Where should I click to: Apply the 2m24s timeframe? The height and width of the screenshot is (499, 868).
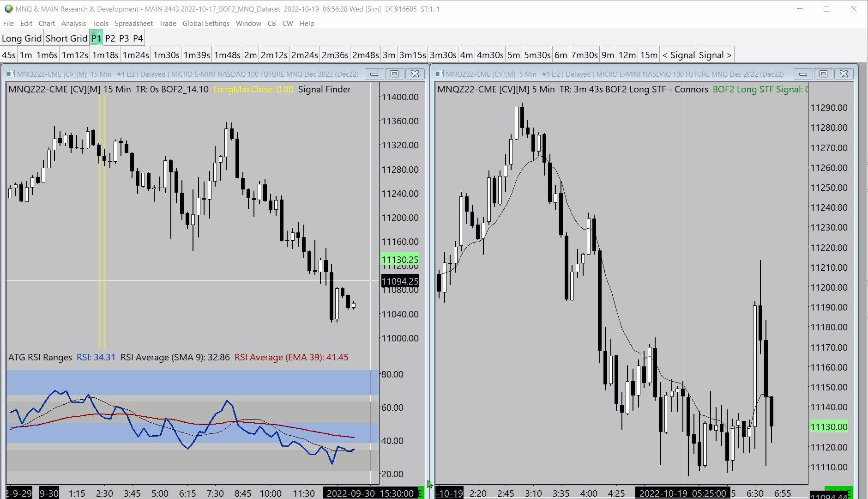coord(305,55)
